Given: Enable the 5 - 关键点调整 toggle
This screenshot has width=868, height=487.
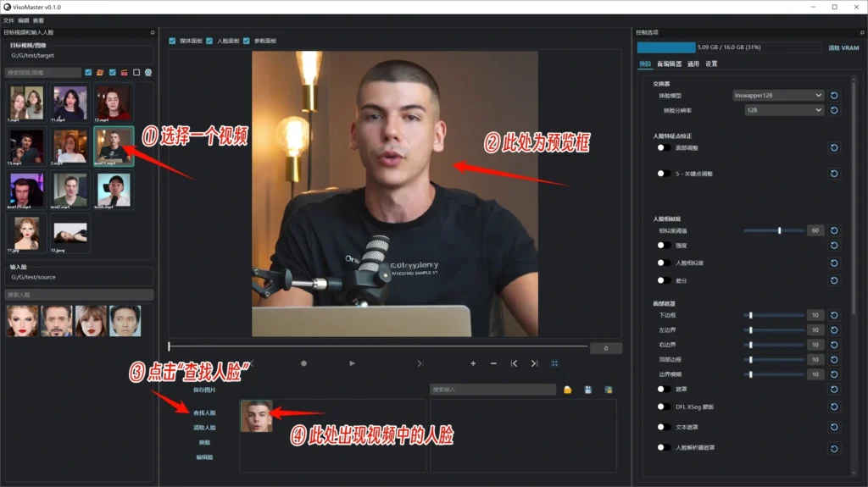Looking at the screenshot, I should 665,174.
